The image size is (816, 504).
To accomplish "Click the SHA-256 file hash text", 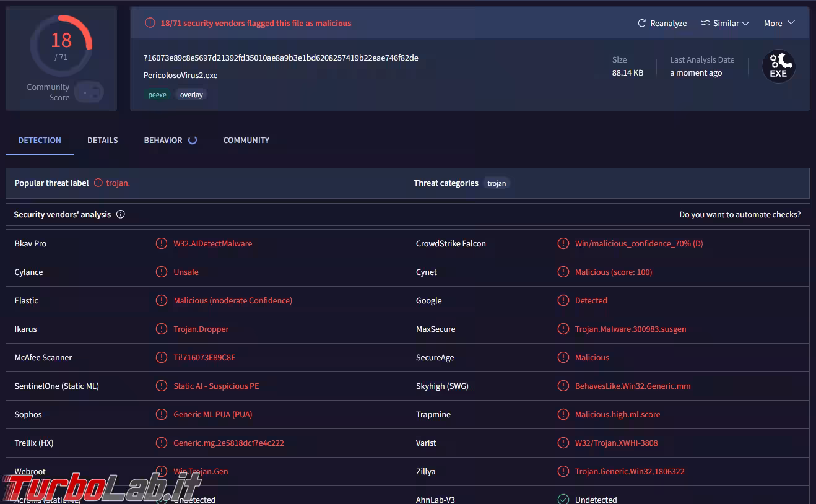I will [280, 58].
